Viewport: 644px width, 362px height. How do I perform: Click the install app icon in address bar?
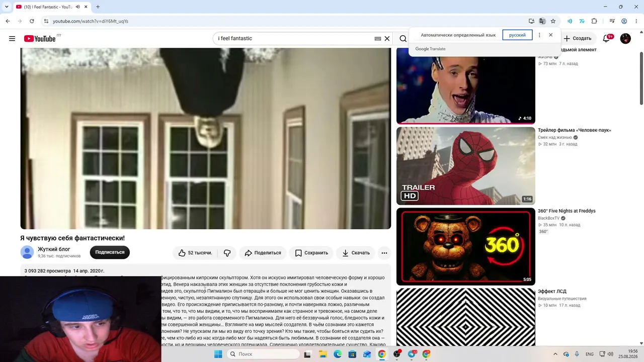click(x=531, y=21)
